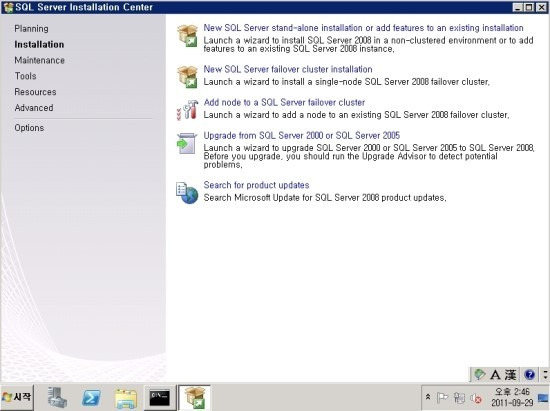Open Server Manager from the taskbar
The width and height of the screenshot is (550, 411).
click(x=57, y=398)
